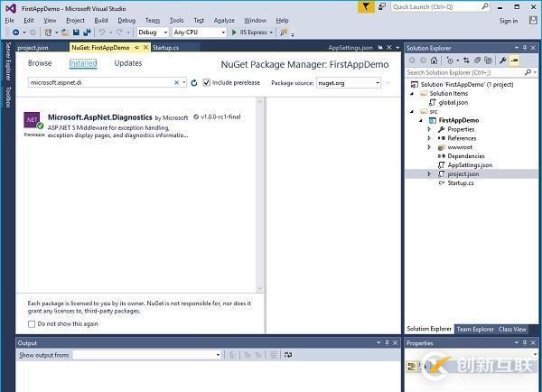Click the Save icon in the toolbar

tap(76, 33)
